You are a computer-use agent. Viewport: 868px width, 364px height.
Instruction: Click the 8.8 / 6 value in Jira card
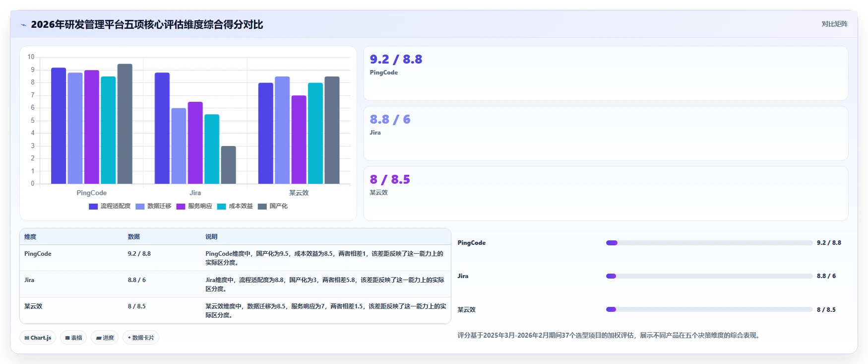[x=390, y=119]
